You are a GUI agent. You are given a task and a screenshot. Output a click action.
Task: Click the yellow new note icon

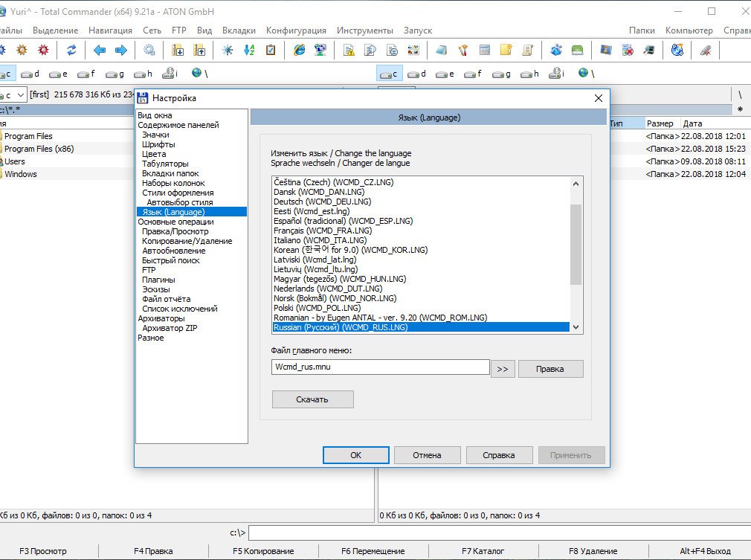pyautogui.click(x=506, y=50)
